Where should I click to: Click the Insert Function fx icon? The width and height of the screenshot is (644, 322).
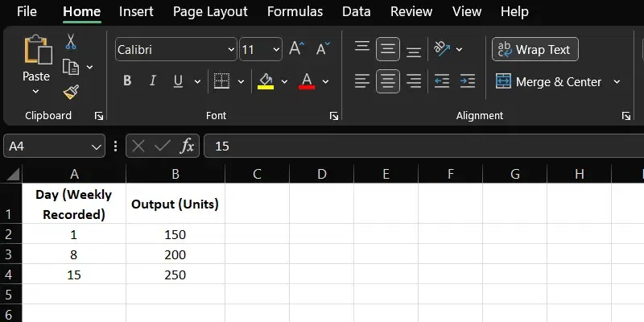click(187, 146)
